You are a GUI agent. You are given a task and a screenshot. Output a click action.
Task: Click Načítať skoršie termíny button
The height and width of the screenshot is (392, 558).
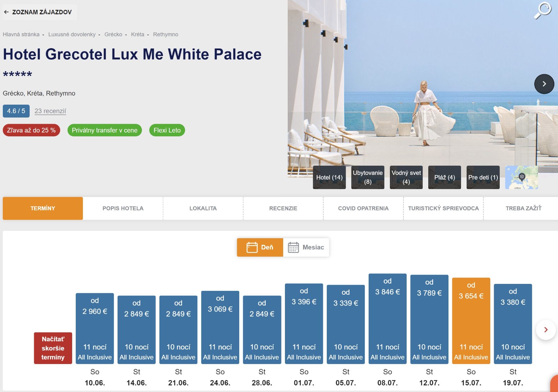coord(53,348)
